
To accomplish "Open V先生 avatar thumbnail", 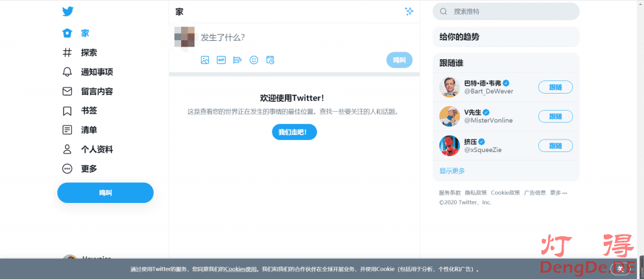I will [x=449, y=116].
